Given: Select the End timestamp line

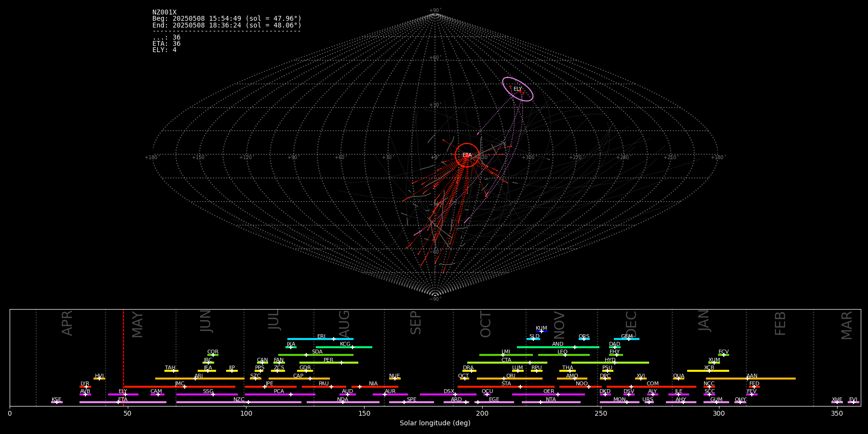Looking at the screenshot, I should [227, 25].
